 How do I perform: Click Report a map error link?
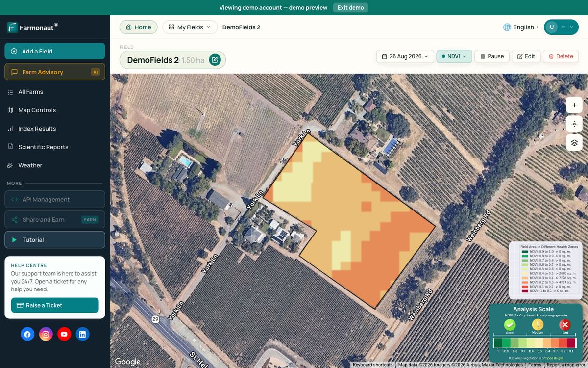566,365
